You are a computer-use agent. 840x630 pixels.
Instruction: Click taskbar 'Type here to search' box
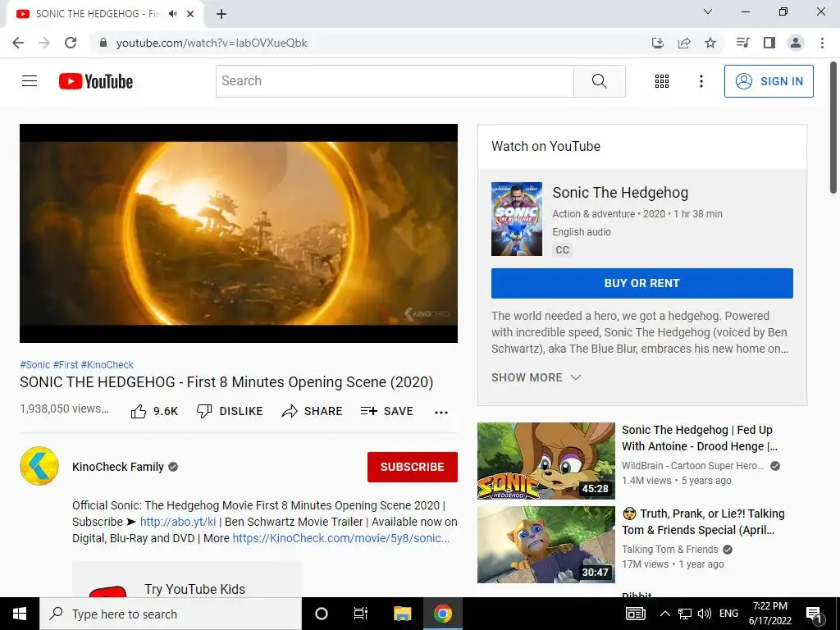click(171, 614)
